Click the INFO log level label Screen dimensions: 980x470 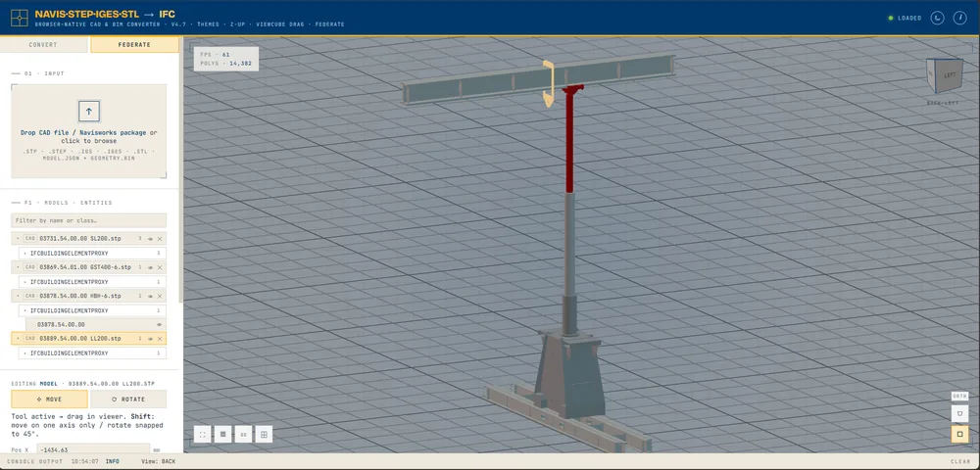tap(113, 462)
